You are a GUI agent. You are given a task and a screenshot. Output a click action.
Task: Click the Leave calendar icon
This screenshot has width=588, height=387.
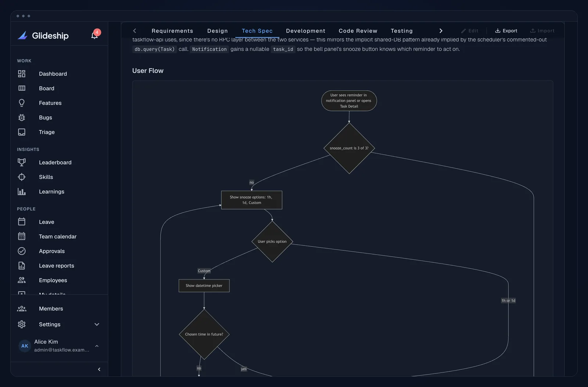coord(22,221)
